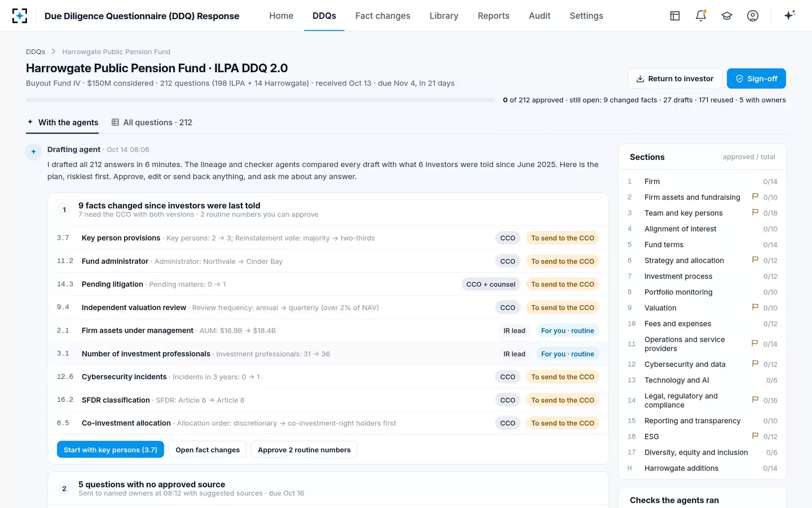Open question 3.7 Key person provisions

pyautogui.click(x=328, y=238)
